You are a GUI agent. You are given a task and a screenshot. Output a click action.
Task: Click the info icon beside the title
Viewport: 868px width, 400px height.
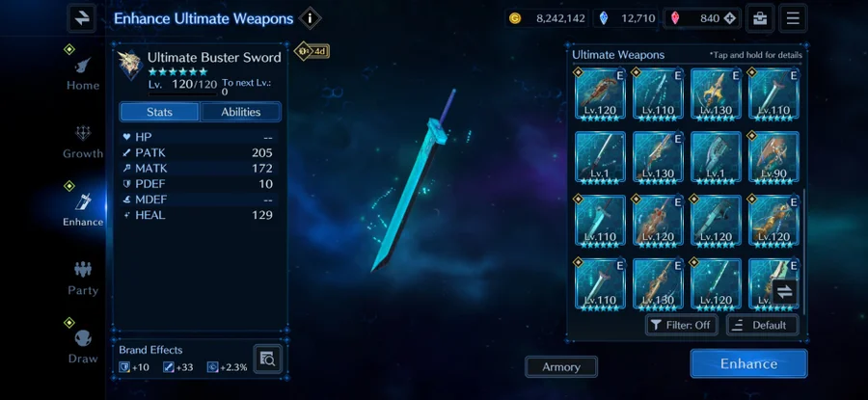point(310,18)
